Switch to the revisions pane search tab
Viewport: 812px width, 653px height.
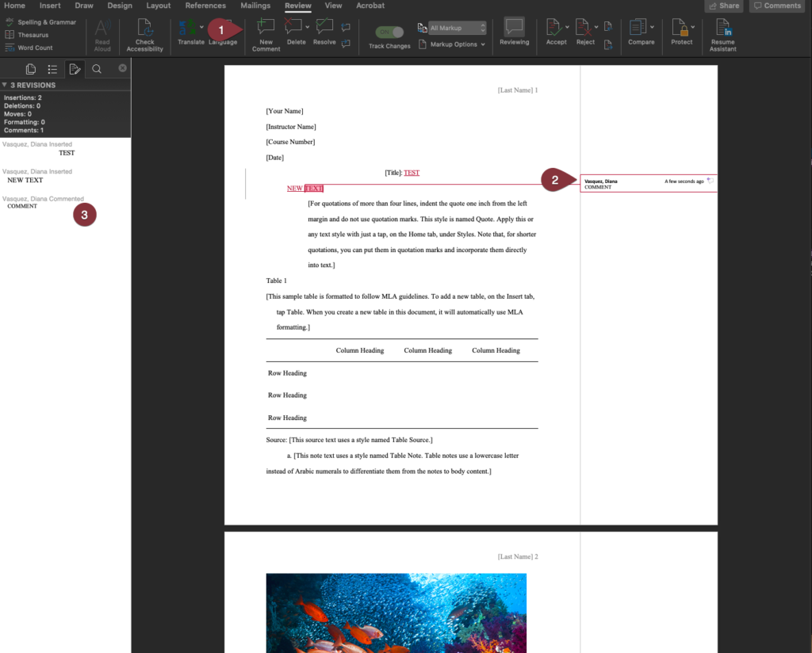click(x=96, y=69)
